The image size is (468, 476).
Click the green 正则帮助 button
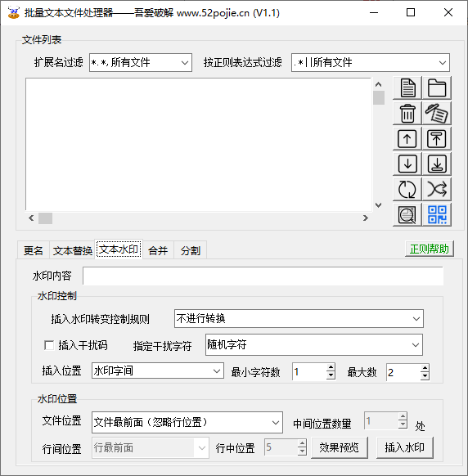429,249
